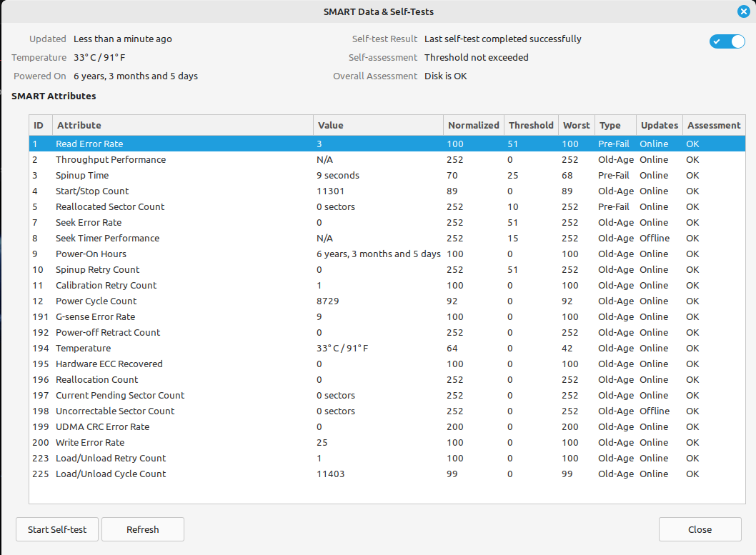Sort by Normalized column header
Screen dimensions: 756x555
click(x=473, y=125)
